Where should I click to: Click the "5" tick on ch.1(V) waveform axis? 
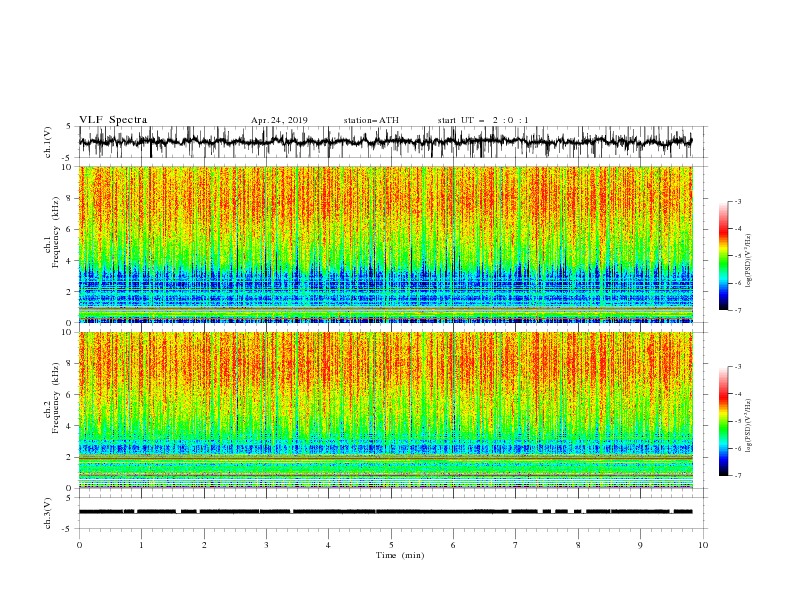tap(69, 126)
